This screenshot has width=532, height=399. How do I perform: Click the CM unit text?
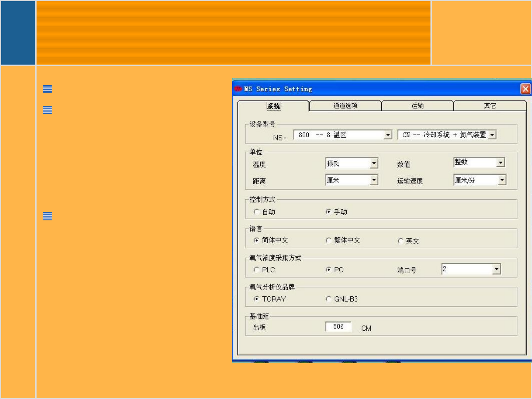[x=366, y=328]
